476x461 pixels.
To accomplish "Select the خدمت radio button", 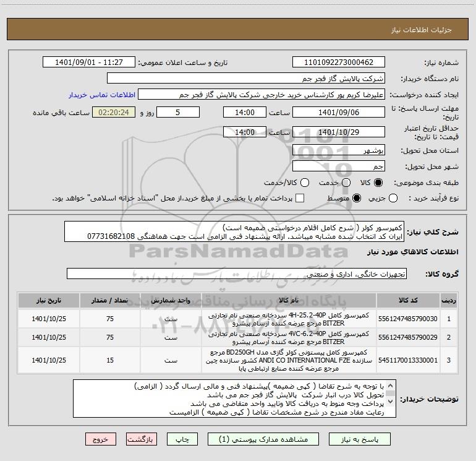I will (346, 183).
